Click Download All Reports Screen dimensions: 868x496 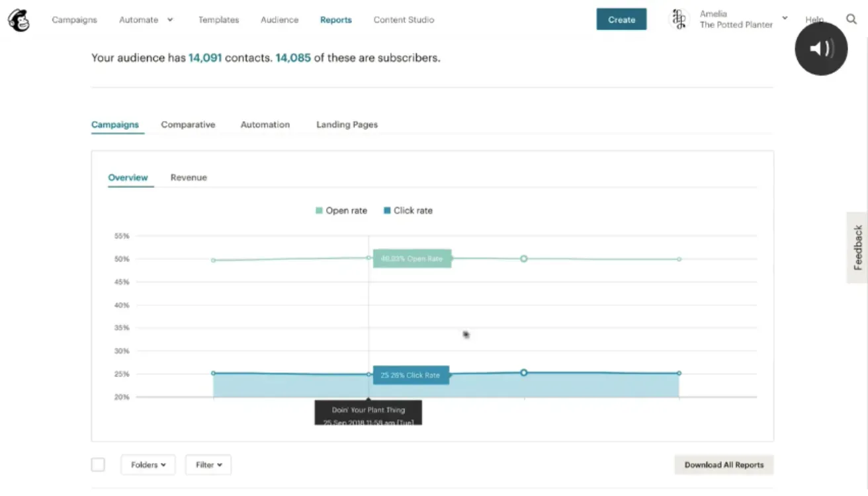click(x=723, y=464)
